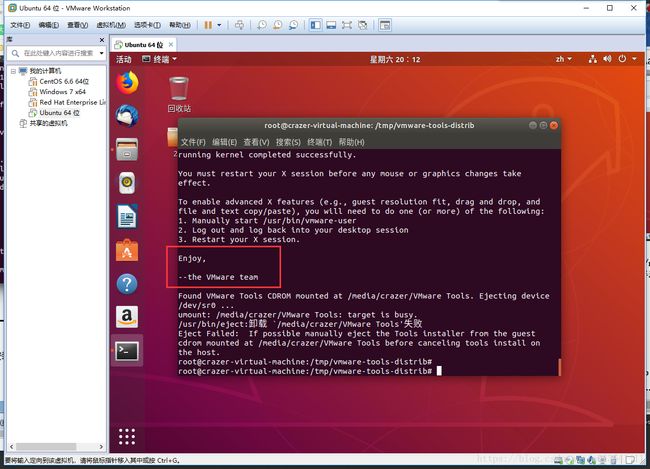Select CentOS 6.6 64位 in the library
This screenshot has width=650, height=469.
59,81
